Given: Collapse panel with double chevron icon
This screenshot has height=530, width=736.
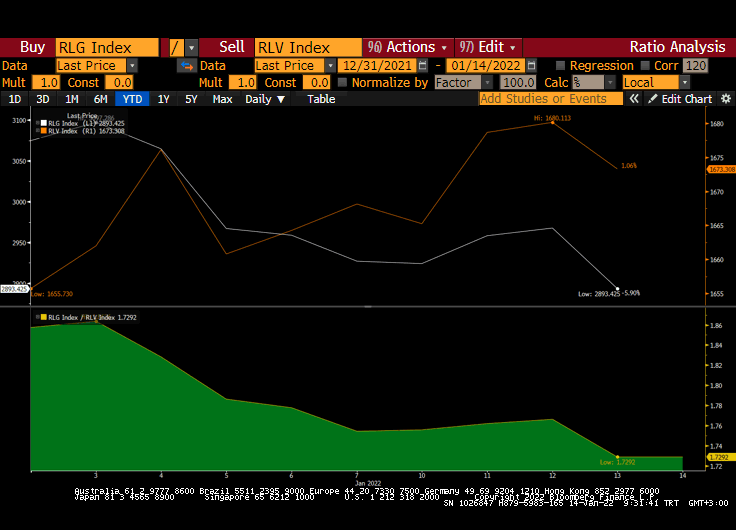Looking at the screenshot, I should [634, 99].
